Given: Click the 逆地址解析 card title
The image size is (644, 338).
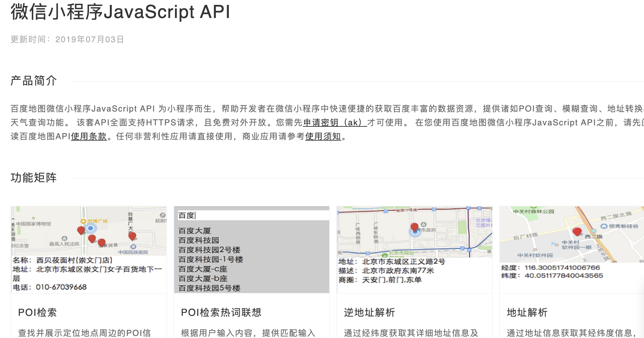Looking at the screenshot, I should tap(369, 312).
